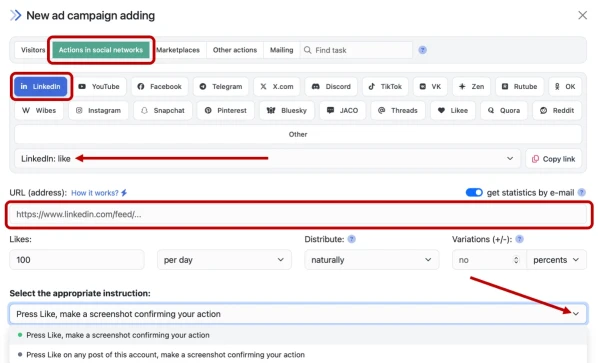Viewport: 598px width, 363px height.
Task: Select the Threads network
Action: pos(398,111)
